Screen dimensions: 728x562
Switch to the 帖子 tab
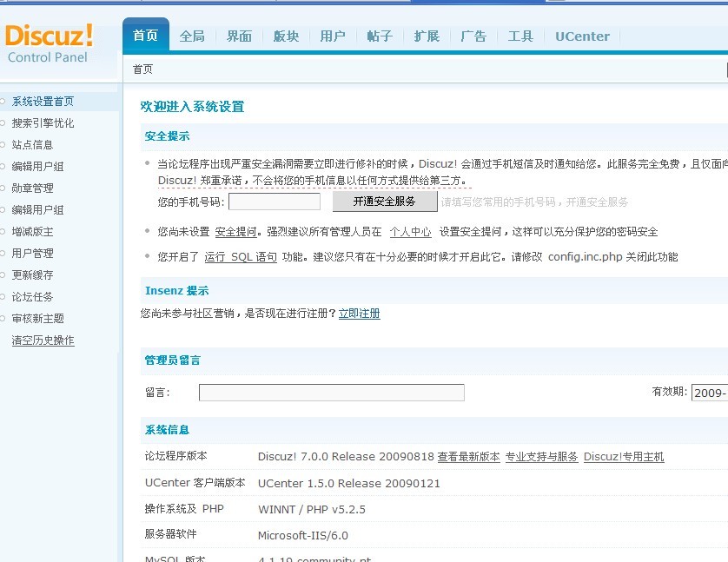click(x=380, y=36)
